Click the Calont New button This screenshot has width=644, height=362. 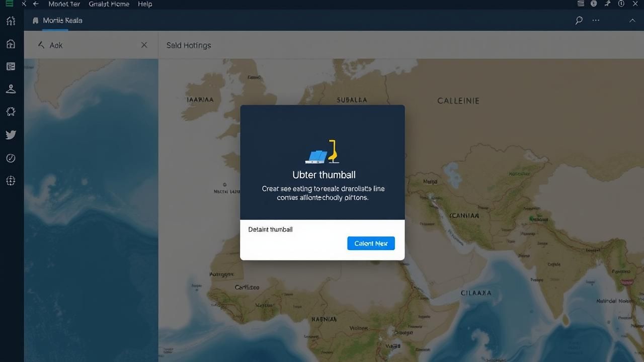[371, 243]
